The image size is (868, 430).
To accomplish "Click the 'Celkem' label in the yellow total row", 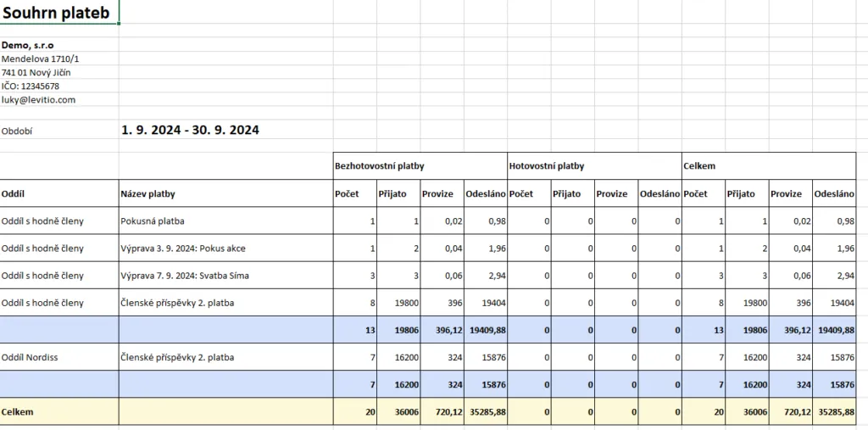I will 59,411.
